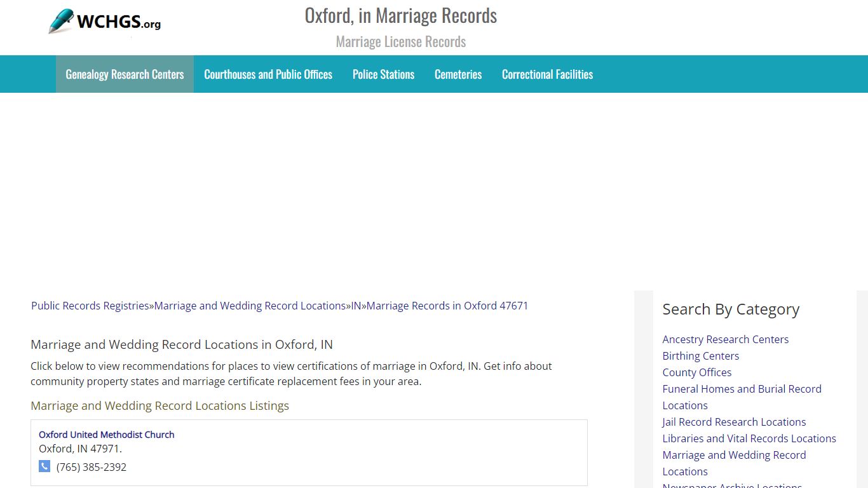Click phone number (765) 385-2392
This screenshot has height=488, width=868.
(x=92, y=467)
